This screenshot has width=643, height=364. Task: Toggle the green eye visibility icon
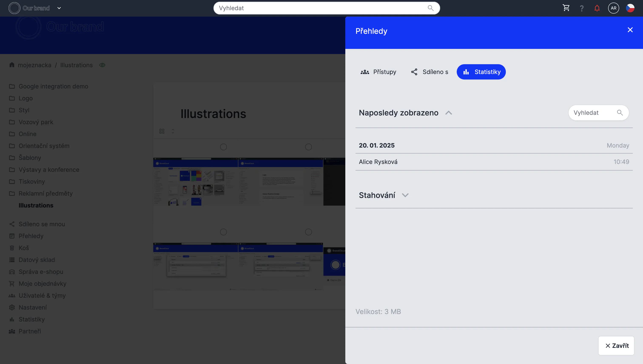pyautogui.click(x=102, y=65)
